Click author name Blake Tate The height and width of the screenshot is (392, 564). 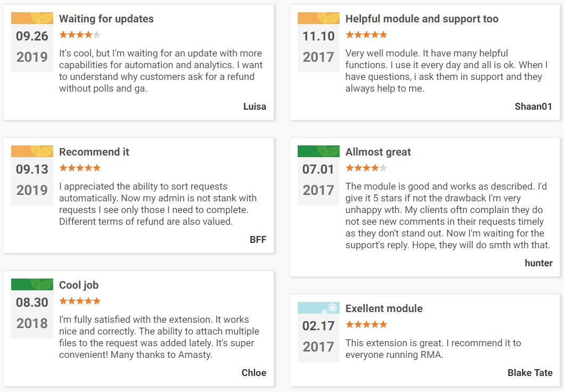[530, 373]
